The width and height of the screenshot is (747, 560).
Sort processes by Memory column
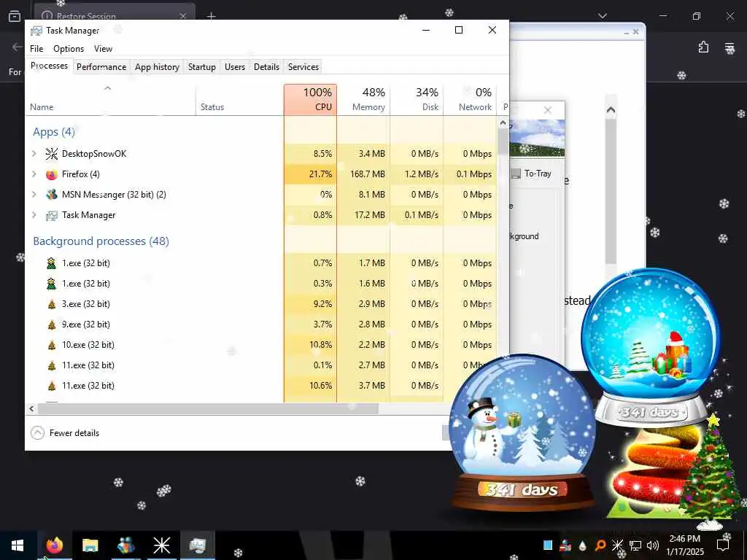(363, 99)
